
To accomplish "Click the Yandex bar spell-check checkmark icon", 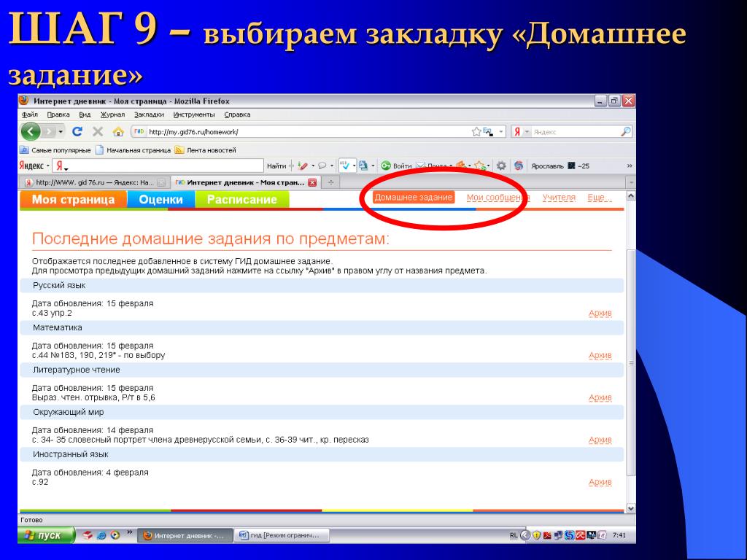I will click(345, 166).
